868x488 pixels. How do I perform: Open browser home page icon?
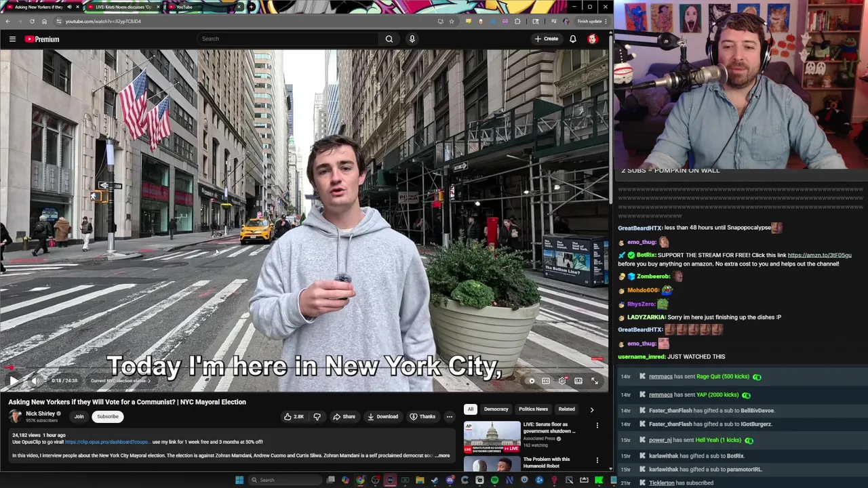[45, 21]
